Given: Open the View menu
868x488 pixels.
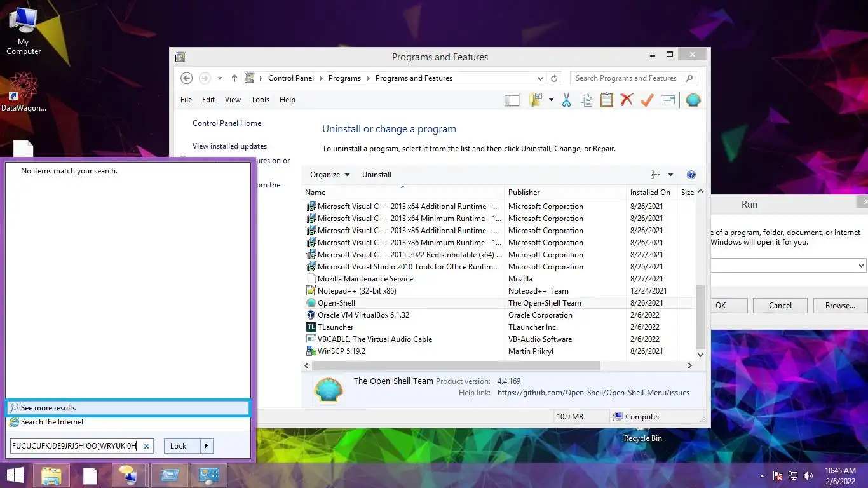Looking at the screenshot, I should click(x=233, y=100).
